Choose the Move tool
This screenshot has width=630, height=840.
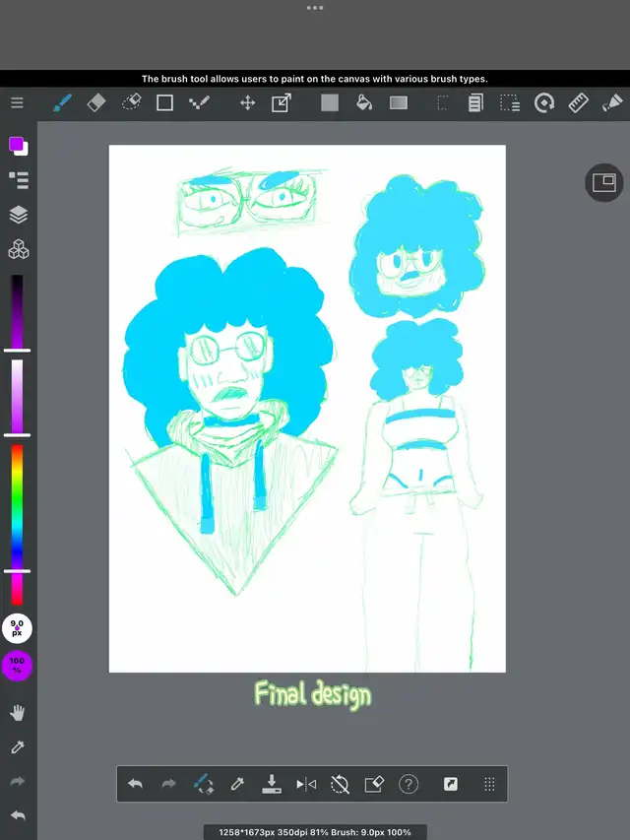click(x=247, y=102)
